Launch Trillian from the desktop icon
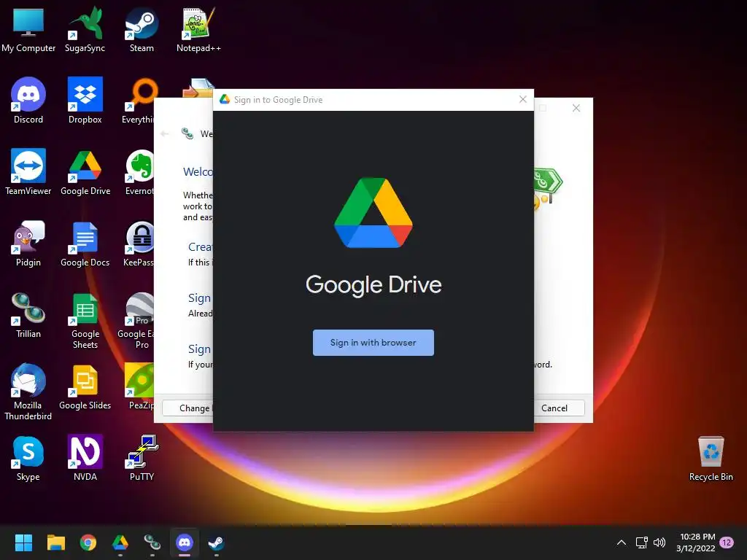 coord(28,315)
